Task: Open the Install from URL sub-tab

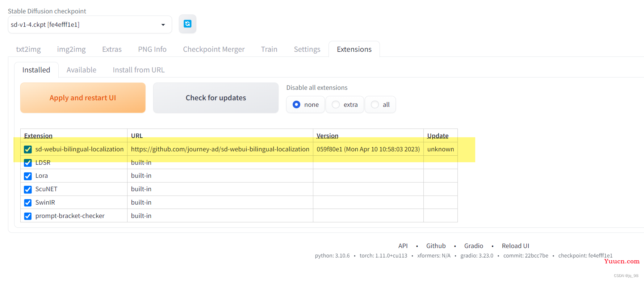Action: (139, 70)
